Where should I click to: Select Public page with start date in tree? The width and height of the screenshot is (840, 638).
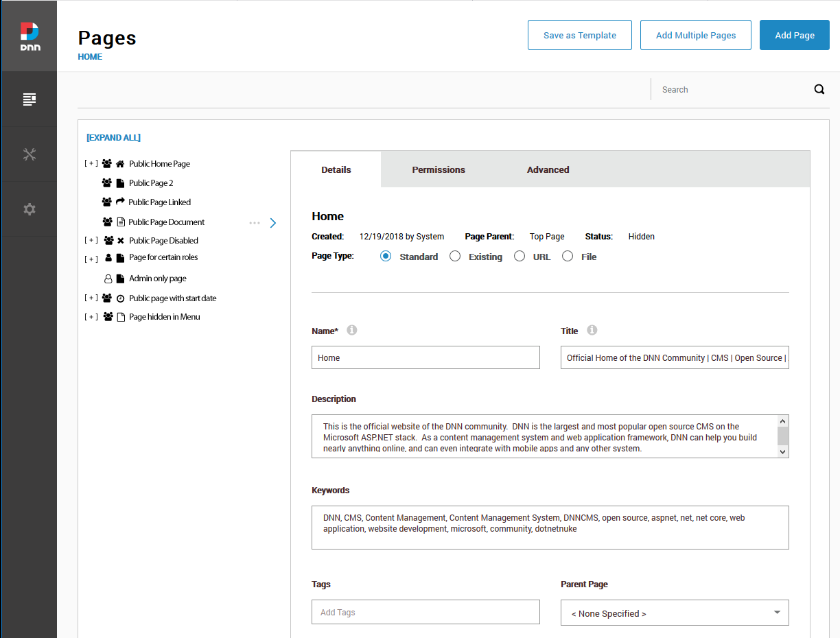[x=173, y=298]
